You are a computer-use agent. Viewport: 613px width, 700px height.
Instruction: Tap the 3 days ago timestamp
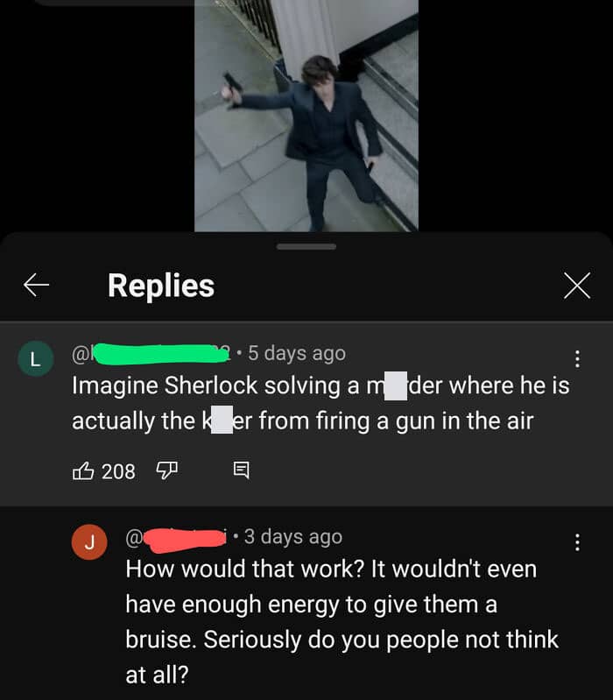pos(293,536)
